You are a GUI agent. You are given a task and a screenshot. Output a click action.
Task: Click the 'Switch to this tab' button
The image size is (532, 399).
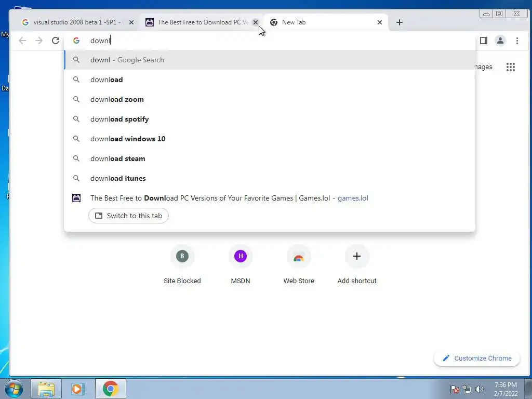[x=129, y=216]
